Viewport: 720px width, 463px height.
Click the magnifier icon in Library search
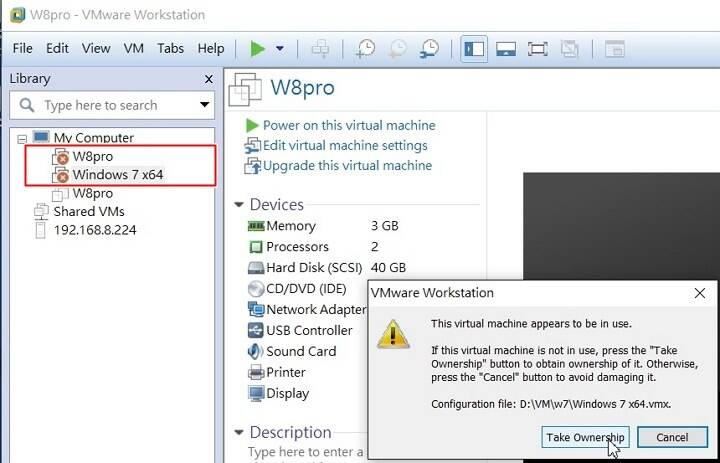click(27, 105)
